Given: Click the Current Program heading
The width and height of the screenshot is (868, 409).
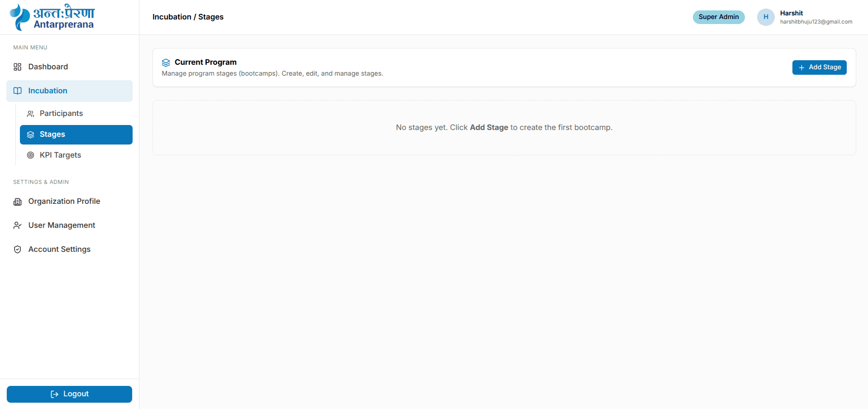Looking at the screenshot, I should [x=205, y=63].
